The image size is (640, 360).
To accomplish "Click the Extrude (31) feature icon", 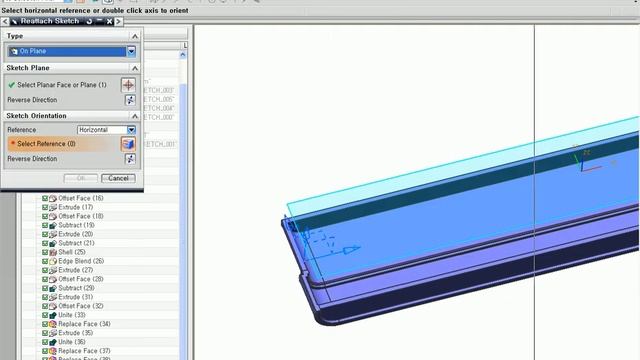I will pyautogui.click(x=53, y=297).
